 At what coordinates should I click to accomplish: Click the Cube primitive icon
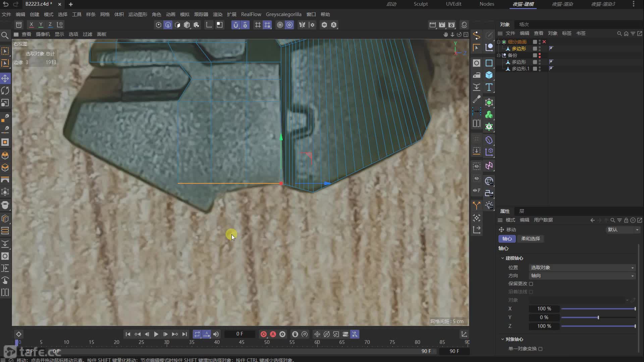489,75
